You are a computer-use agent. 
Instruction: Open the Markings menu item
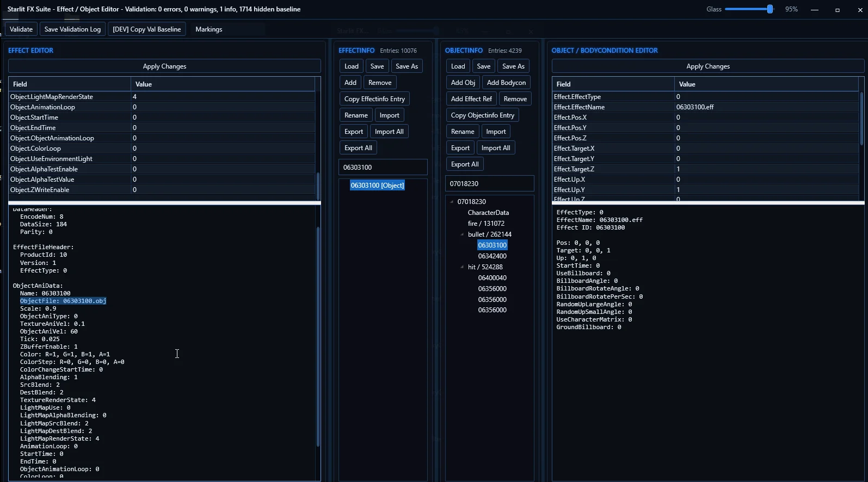[209, 29]
